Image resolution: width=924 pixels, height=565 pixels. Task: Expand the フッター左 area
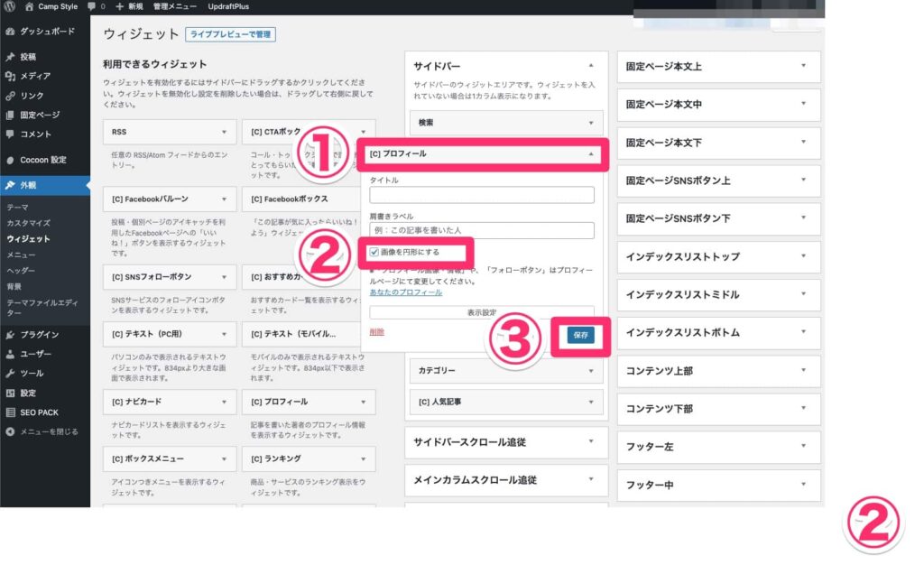pyautogui.click(x=803, y=446)
